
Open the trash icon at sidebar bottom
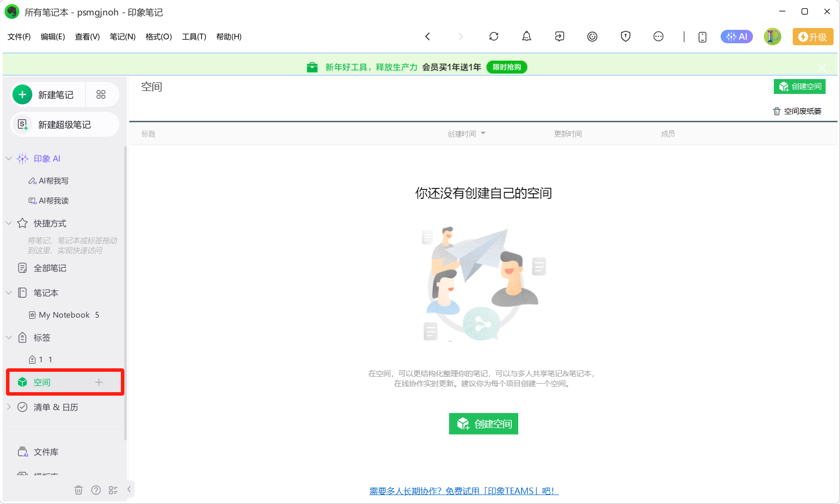tap(79, 490)
